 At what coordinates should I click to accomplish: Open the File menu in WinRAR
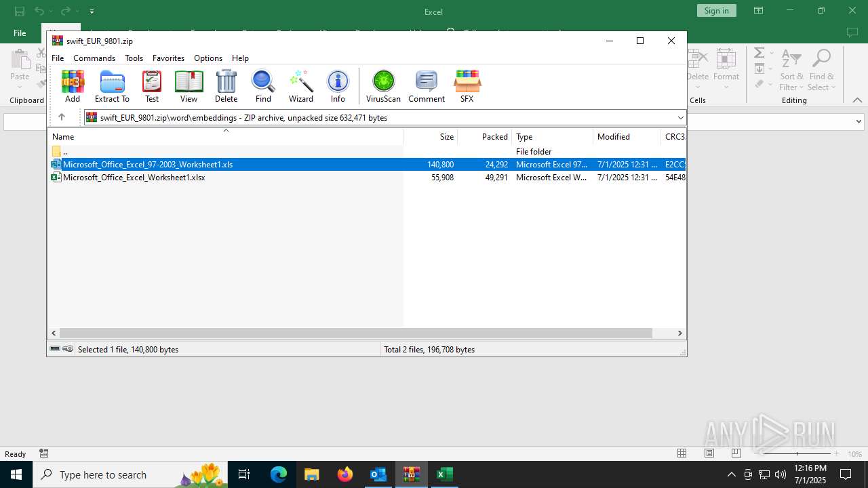pyautogui.click(x=58, y=58)
